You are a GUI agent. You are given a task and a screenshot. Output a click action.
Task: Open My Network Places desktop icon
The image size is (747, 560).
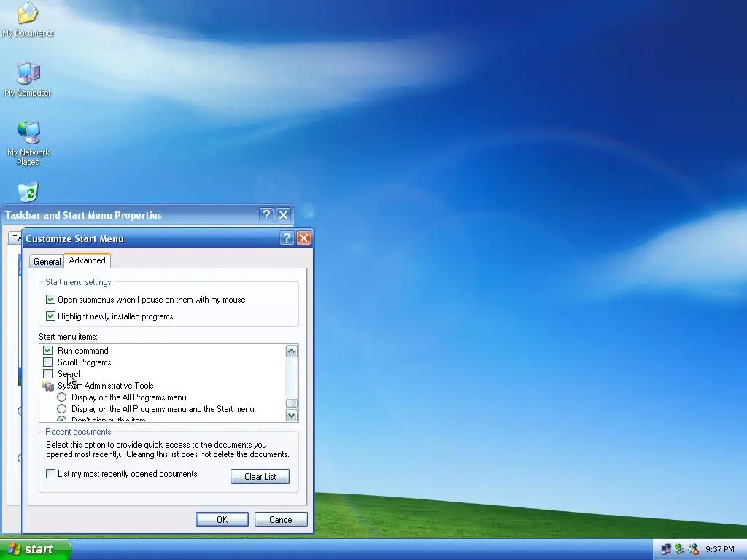[28, 144]
